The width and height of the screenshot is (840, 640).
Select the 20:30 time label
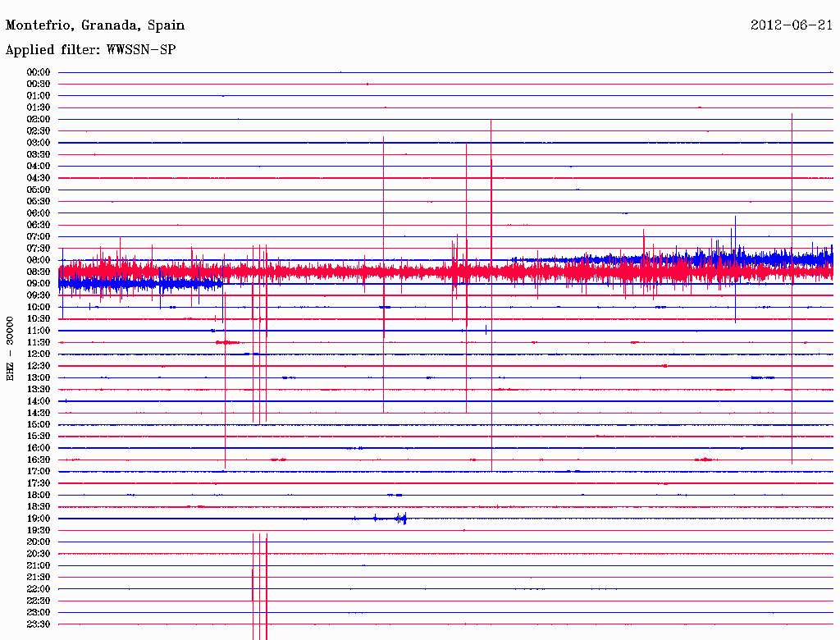pos(39,554)
